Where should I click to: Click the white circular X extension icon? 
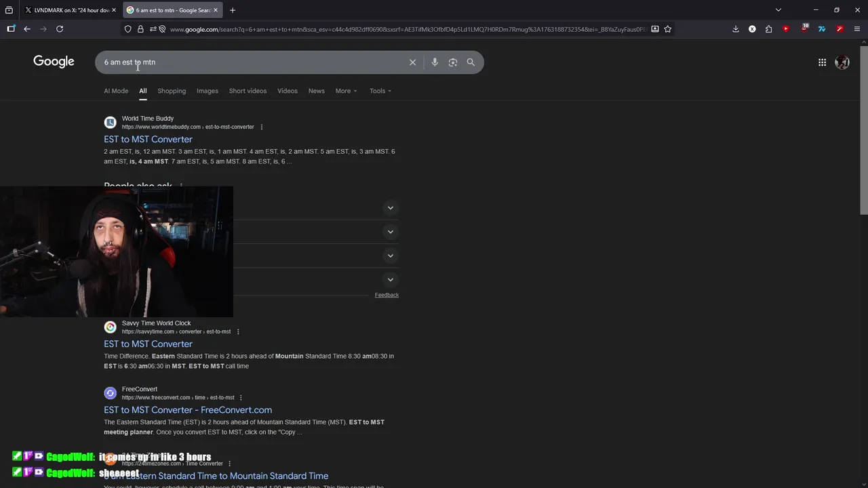(x=752, y=29)
